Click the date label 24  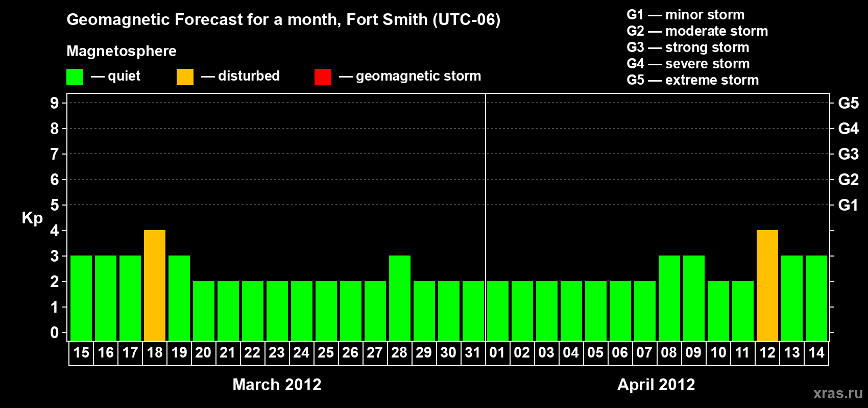(x=302, y=353)
